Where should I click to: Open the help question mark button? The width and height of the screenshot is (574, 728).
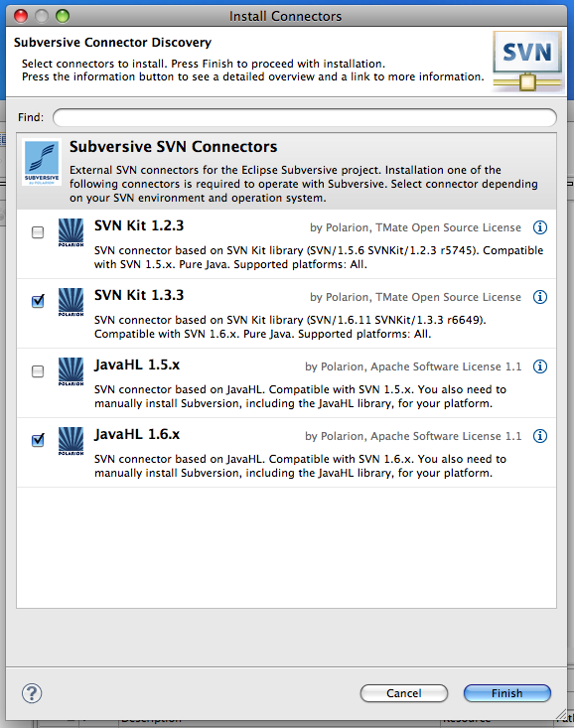32,693
